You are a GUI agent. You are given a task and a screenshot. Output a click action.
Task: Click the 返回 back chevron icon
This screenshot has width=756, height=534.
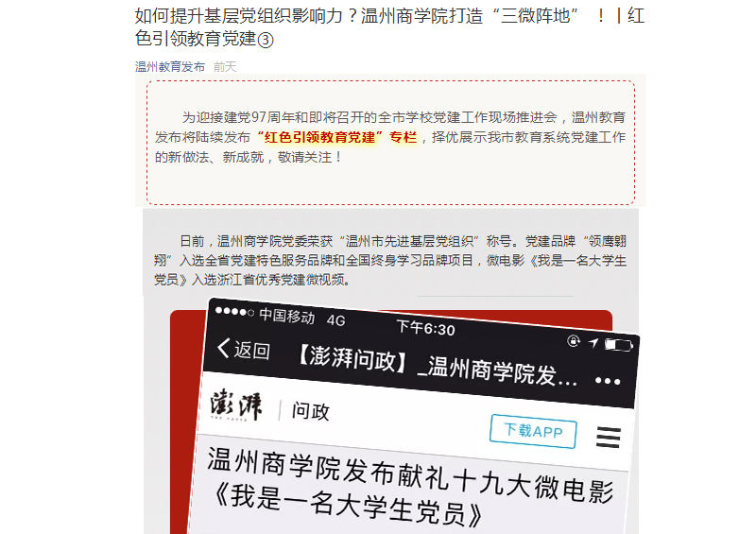(x=223, y=347)
